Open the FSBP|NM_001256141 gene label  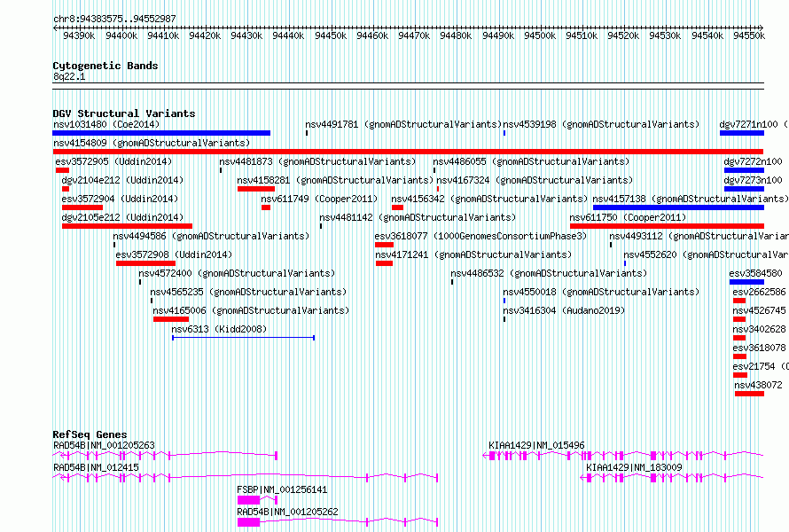282,489
